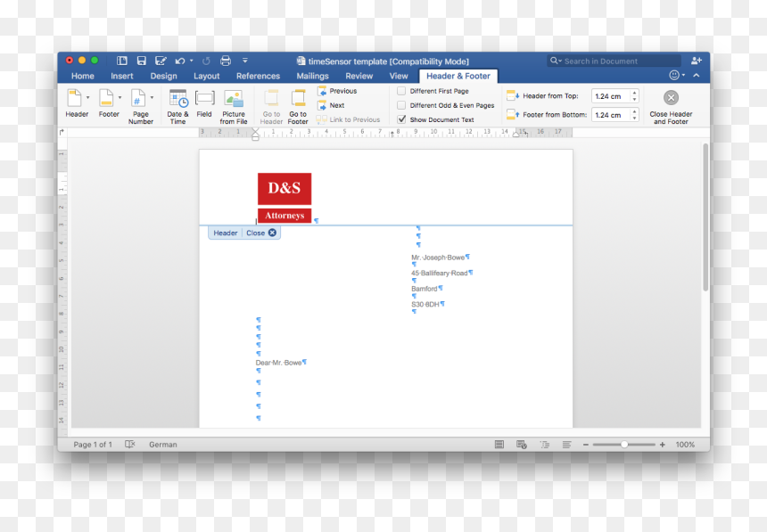The image size is (767, 532).
Task: Click the Footer ribbon button icon
Action: pos(106,98)
